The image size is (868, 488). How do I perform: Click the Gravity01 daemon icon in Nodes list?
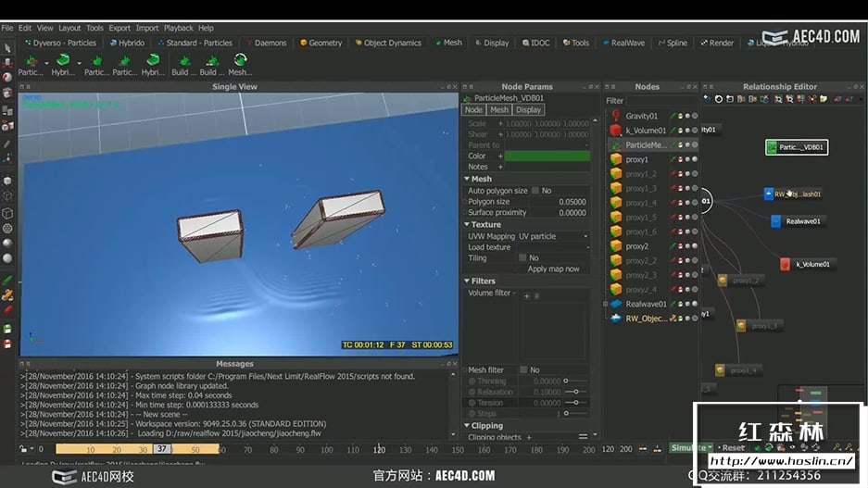(615, 116)
